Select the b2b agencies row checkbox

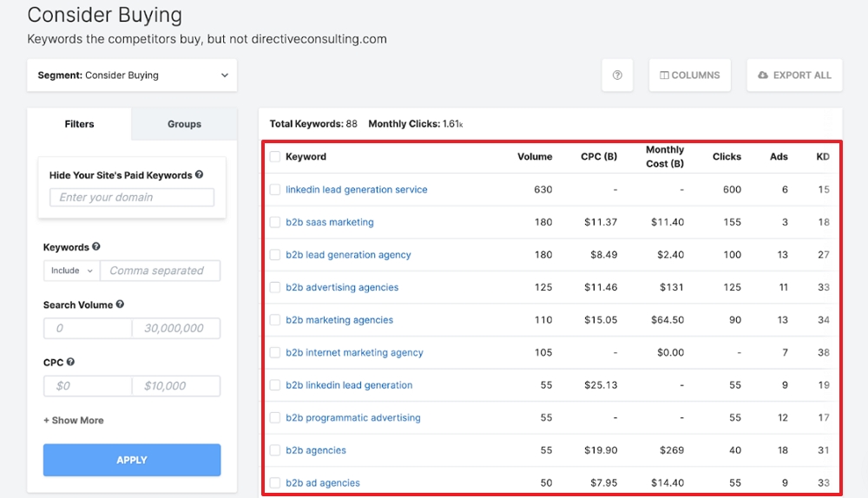click(x=275, y=450)
